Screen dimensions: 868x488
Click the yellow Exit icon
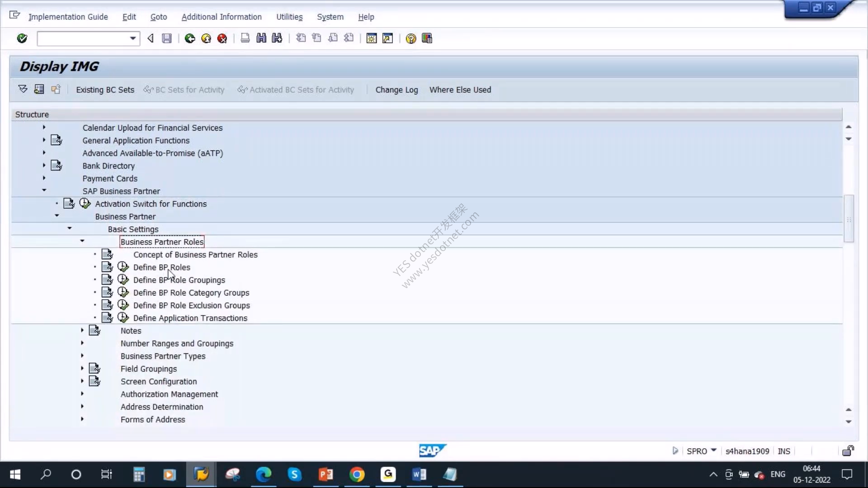pyautogui.click(x=206, y=38)
